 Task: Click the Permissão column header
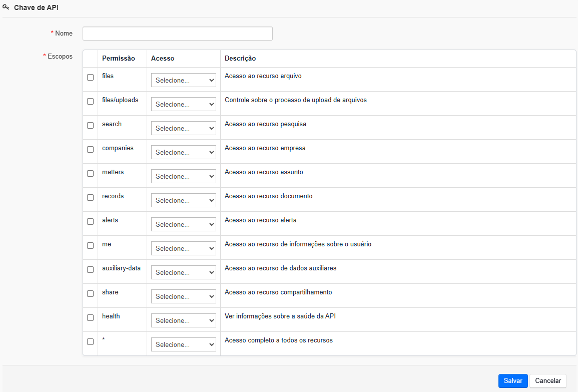[x=118, y=58]
